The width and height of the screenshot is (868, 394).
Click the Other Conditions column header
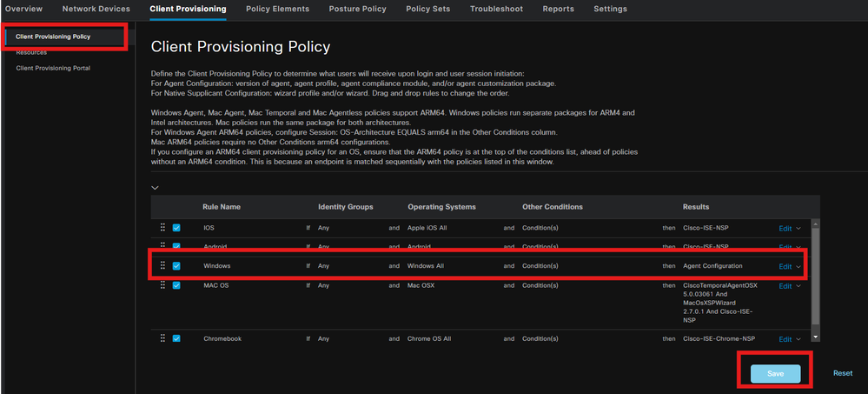click(553, 207)
